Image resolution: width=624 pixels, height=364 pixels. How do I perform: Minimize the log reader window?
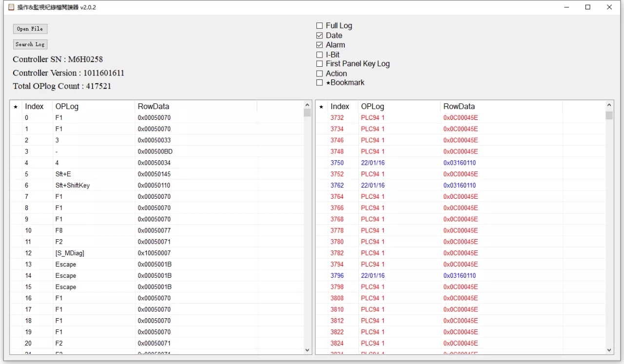566,7
